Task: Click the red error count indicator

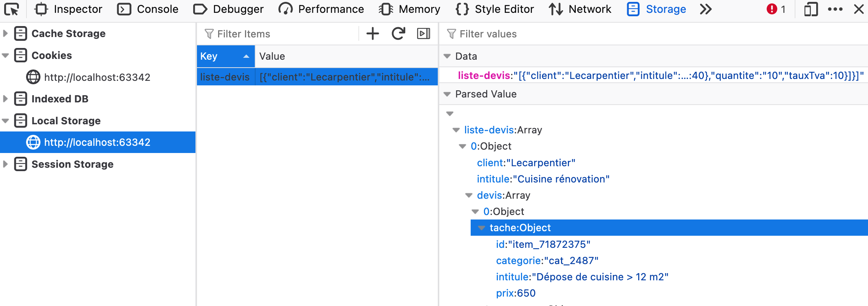Action: coord(776,9)
